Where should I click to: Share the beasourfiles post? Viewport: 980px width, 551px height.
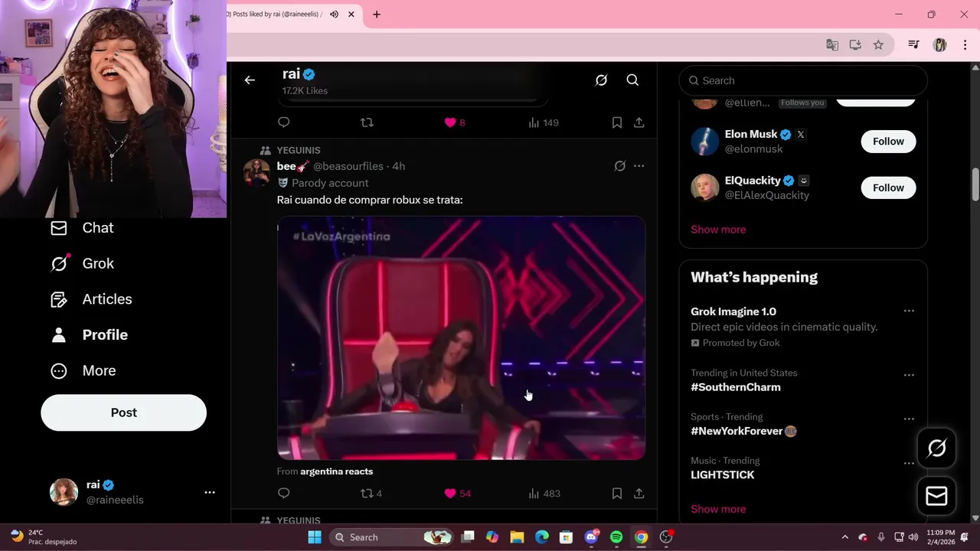tap(639, 494)
